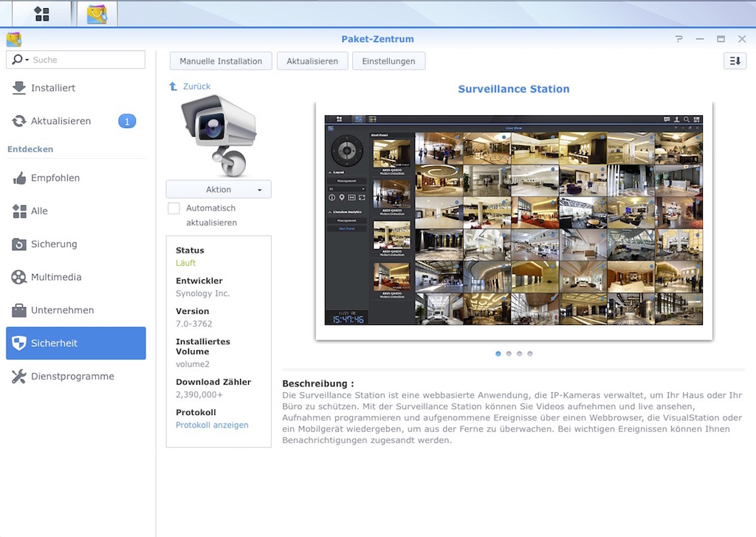756x537 pixels.
Task: Enable Automatisch aktualisieren for Surveillance Station
Action: 173,208
